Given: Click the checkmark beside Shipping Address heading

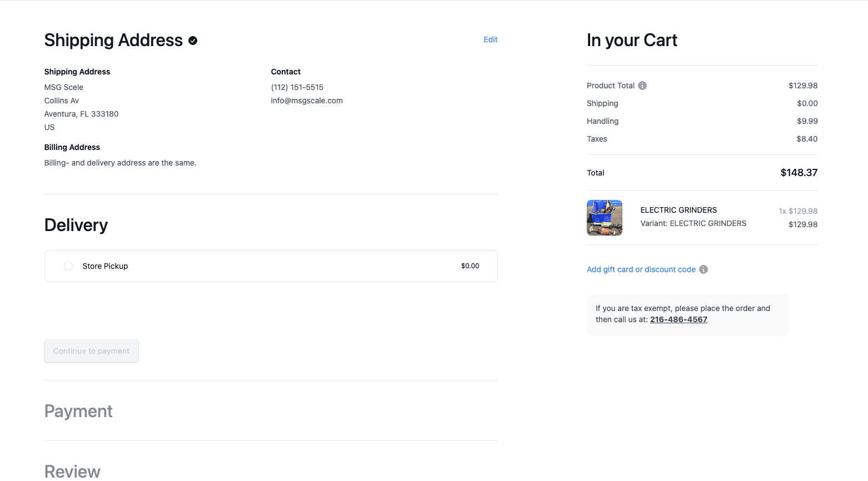Looking at the screenshot, I should (x=192, y=40).
